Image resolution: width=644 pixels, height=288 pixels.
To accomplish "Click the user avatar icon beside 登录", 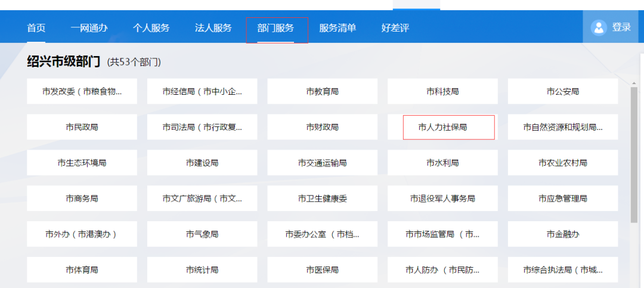I will 599,27.
